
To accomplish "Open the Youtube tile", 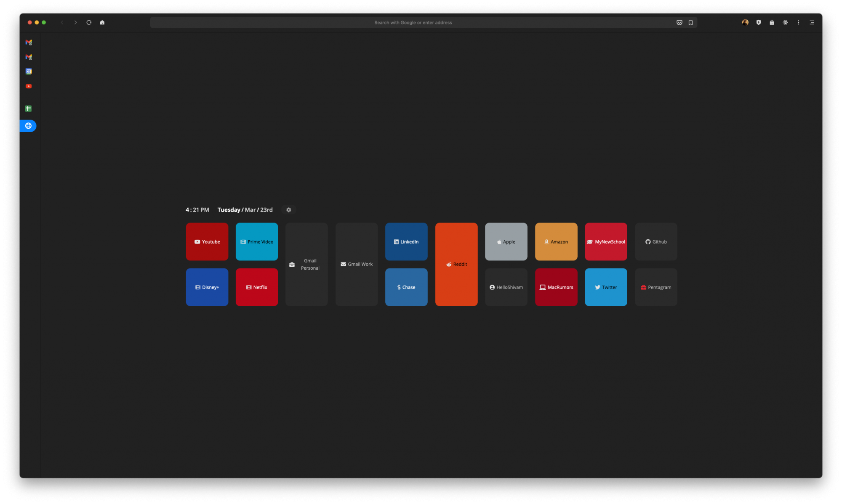I will (x=207, y=241).
